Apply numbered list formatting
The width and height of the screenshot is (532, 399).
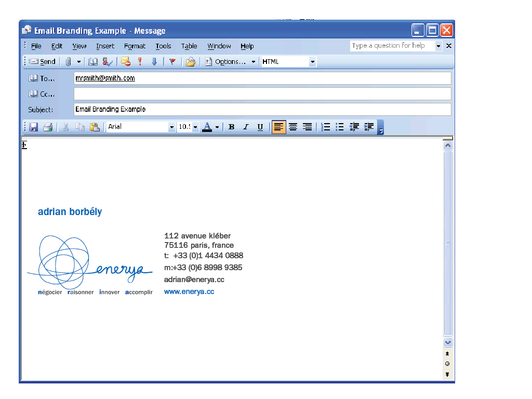click(x=325, y=127)
